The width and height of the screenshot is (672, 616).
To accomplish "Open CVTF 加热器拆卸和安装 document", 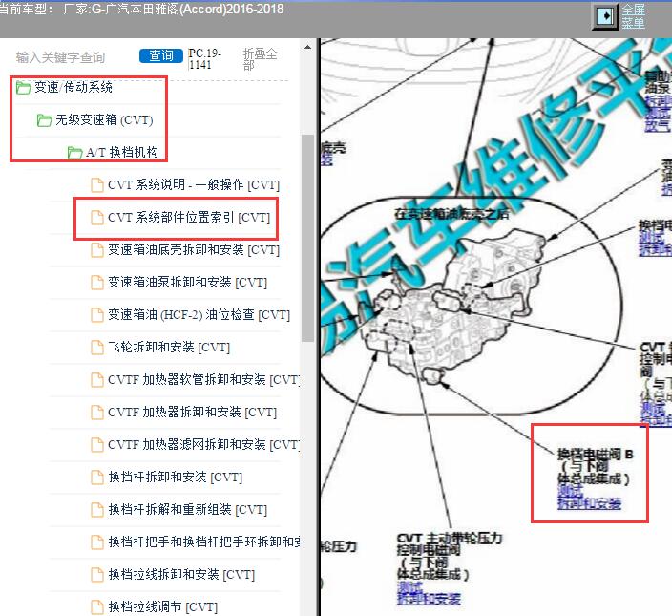I will (x=193, y=413).
